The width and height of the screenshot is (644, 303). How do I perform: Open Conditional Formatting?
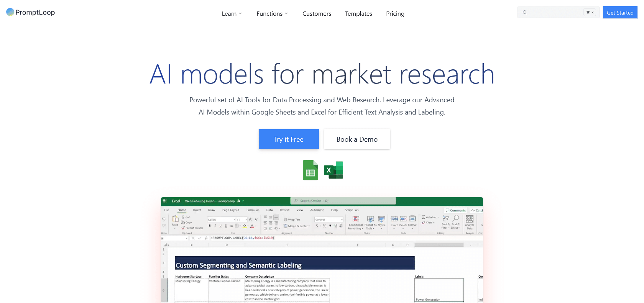tap(356, 222)
